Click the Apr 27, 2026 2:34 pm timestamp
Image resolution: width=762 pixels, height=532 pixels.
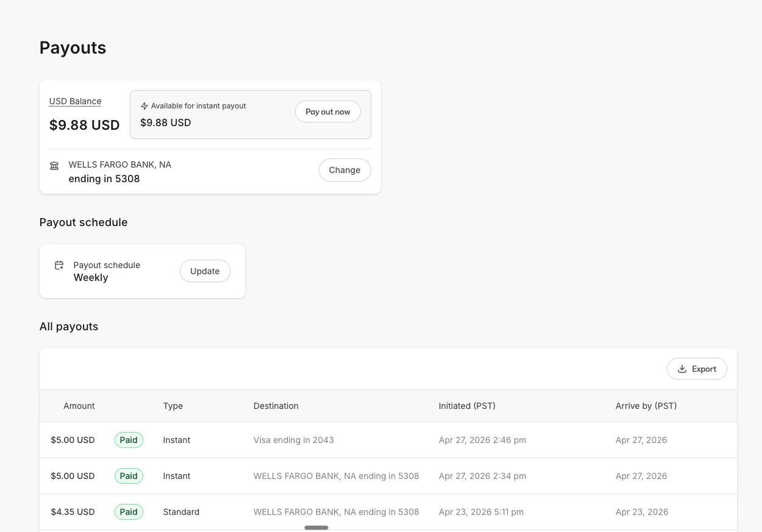482,476
